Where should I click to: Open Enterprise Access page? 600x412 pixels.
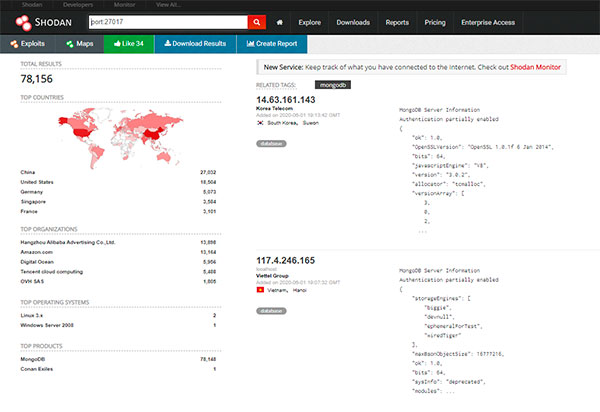(488, 23)
